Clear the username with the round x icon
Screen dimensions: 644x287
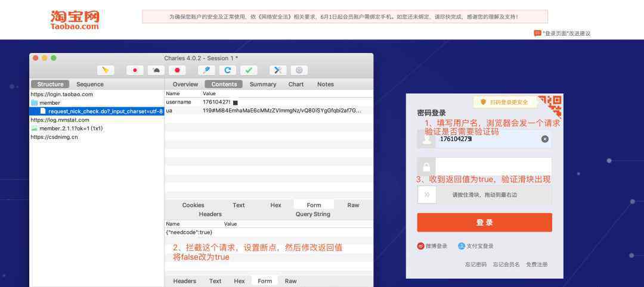point(544,139)
